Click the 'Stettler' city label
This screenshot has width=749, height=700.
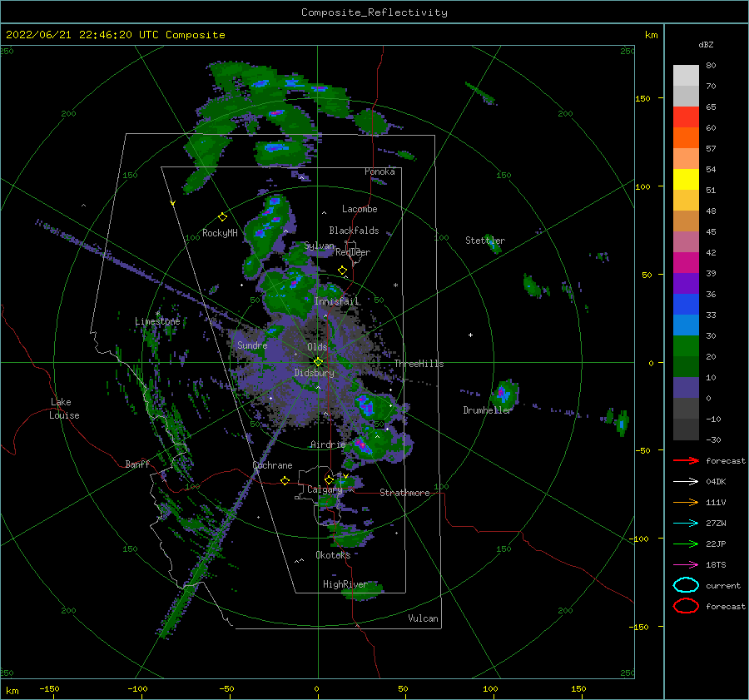click(x=485, y=241)
